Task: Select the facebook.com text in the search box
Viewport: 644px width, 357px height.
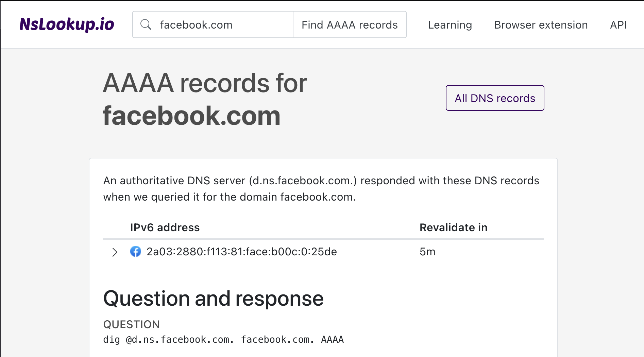Action: tap(196, 24)
